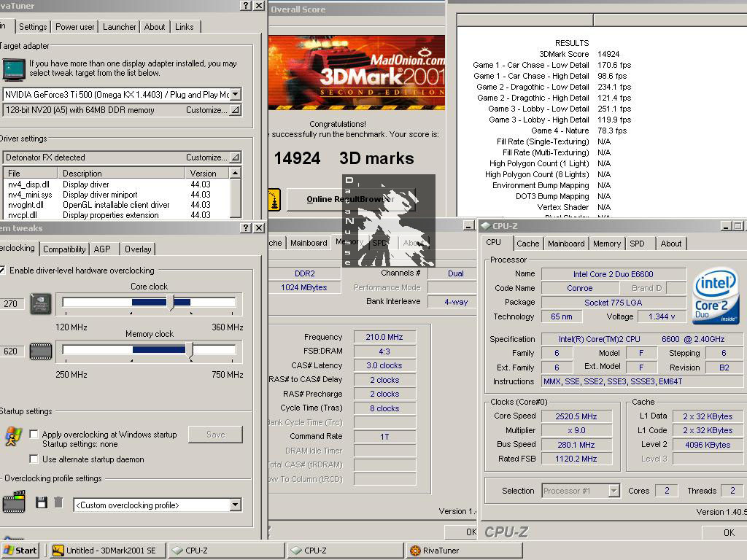Open Custom overclocking profile dropdown

pos(236,505)
